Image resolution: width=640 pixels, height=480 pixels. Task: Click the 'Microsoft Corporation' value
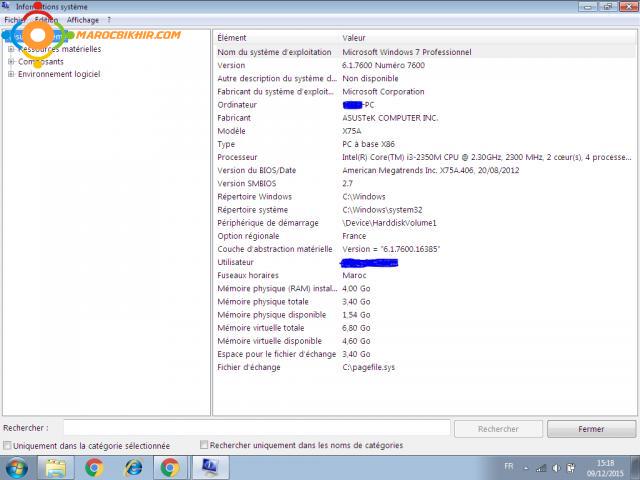pos(383,91)
